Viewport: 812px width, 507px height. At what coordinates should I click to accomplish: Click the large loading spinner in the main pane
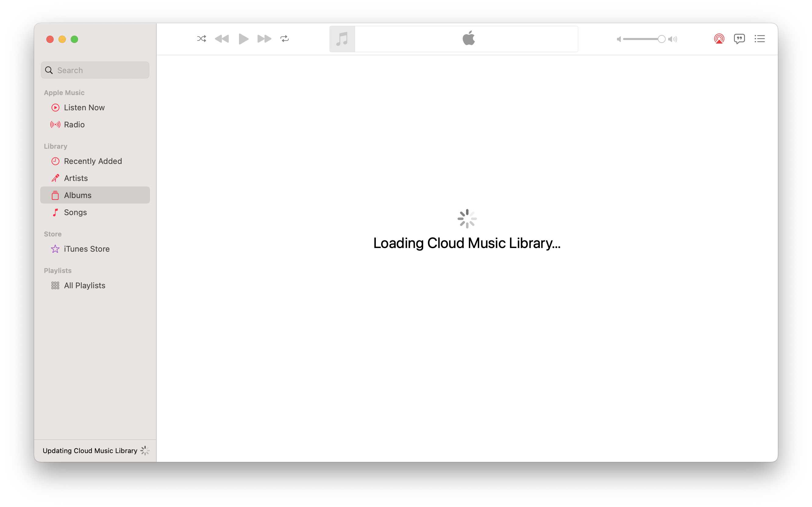click(467, 219)
